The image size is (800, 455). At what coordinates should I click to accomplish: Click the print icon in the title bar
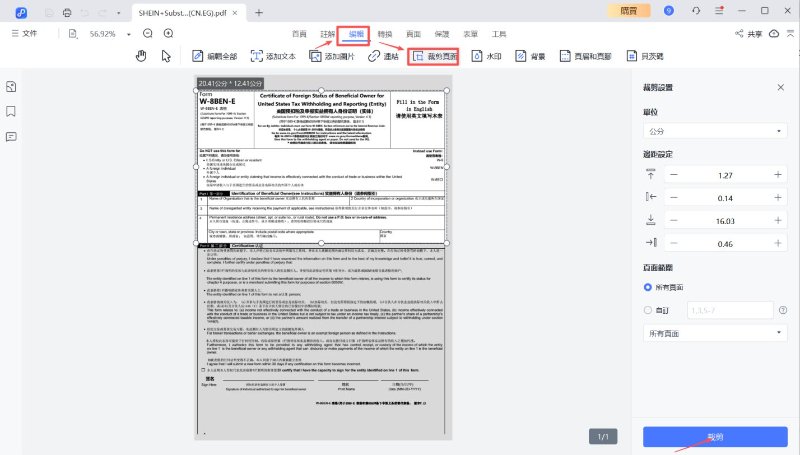pyautogui.click(x=67, y=13)
